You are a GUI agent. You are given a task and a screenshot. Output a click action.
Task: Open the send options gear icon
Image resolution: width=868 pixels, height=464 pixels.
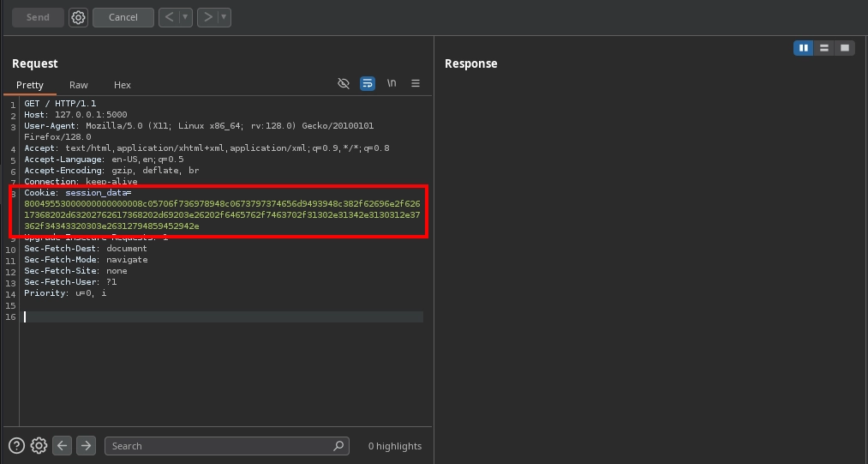point(78,17)
